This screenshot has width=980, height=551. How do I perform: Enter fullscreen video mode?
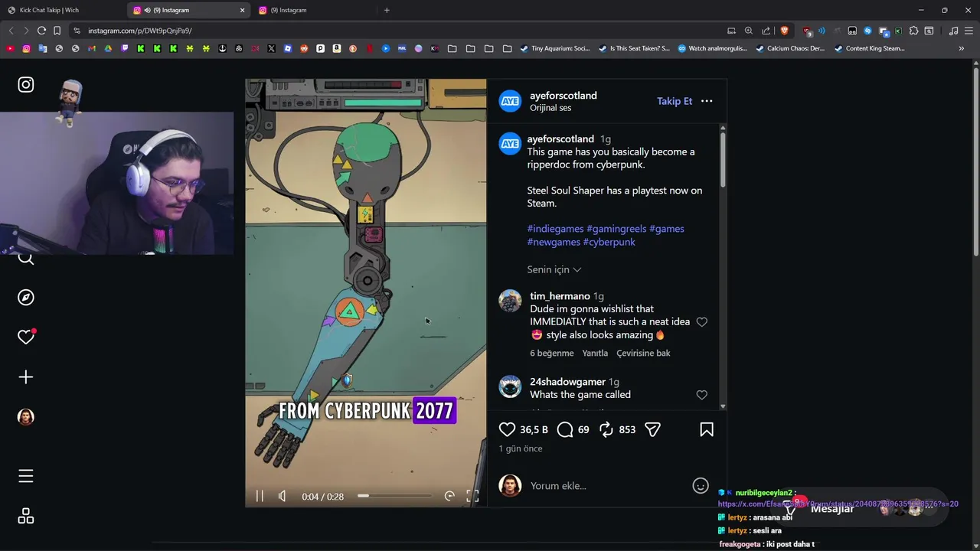click(472, 497)
